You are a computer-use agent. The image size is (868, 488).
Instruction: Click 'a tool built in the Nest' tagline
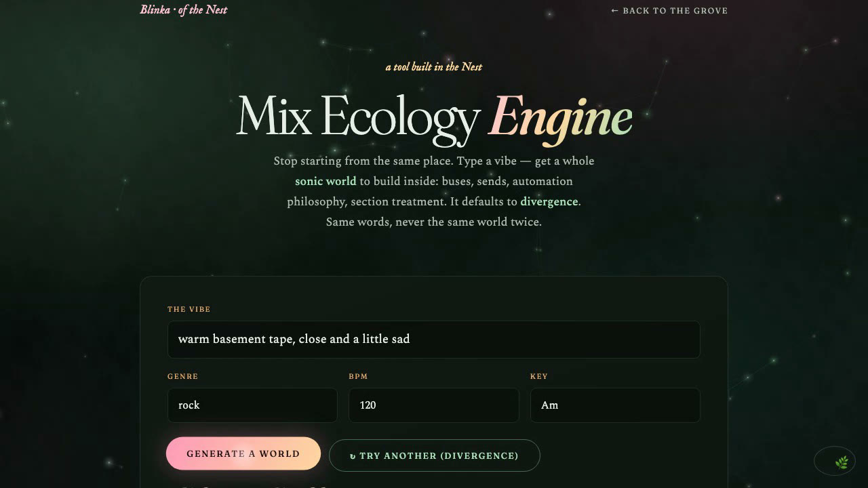(434, 66)
